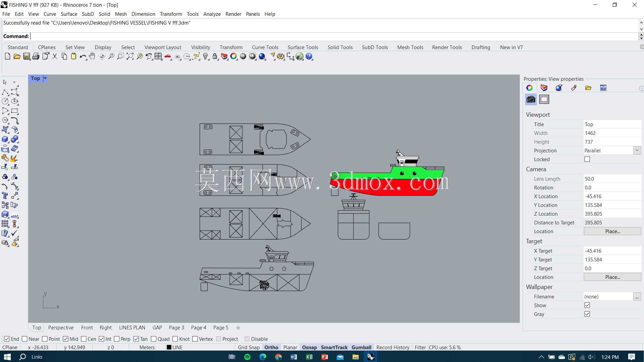Browse wallpaper filename with ellipsis button
Viewport: 644px width, 362px height.
[637, 297]
